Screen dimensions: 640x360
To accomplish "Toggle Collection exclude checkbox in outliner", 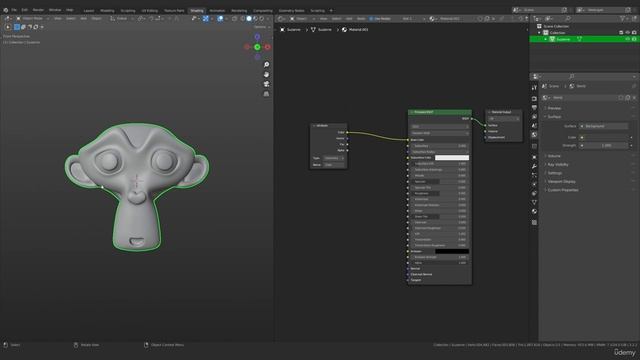I will 621,33.
